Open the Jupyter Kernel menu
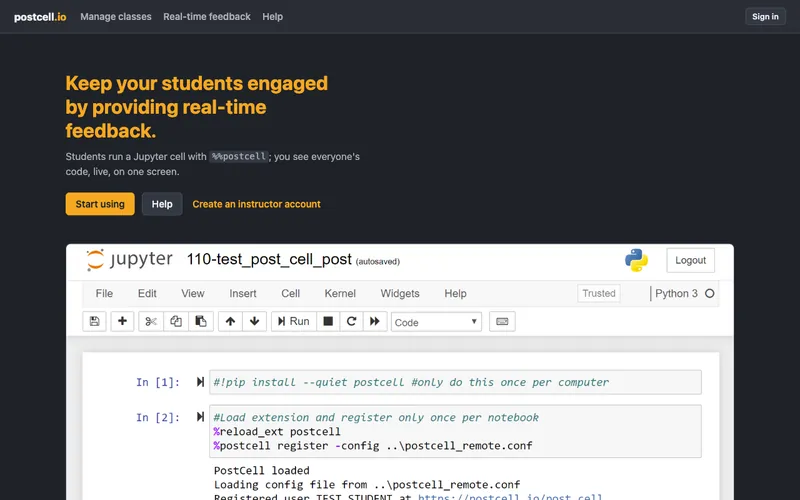This screenshot has height=500, width=800. pos(340,293)
